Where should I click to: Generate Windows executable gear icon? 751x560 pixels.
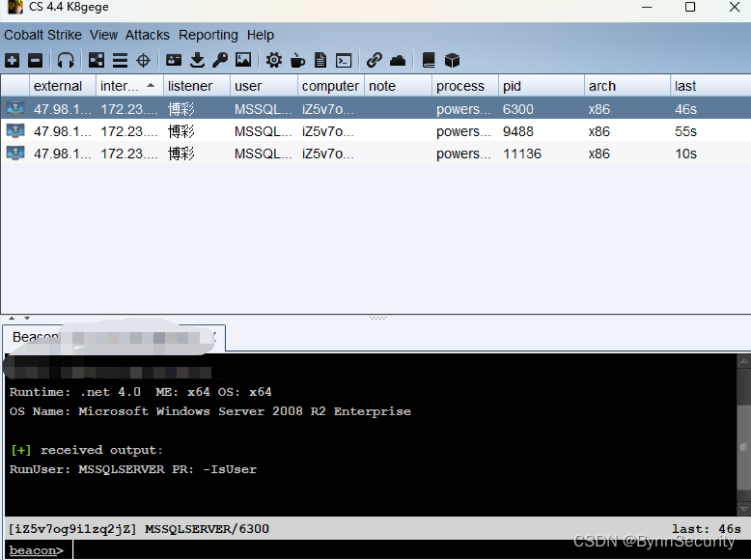(274, 61)
